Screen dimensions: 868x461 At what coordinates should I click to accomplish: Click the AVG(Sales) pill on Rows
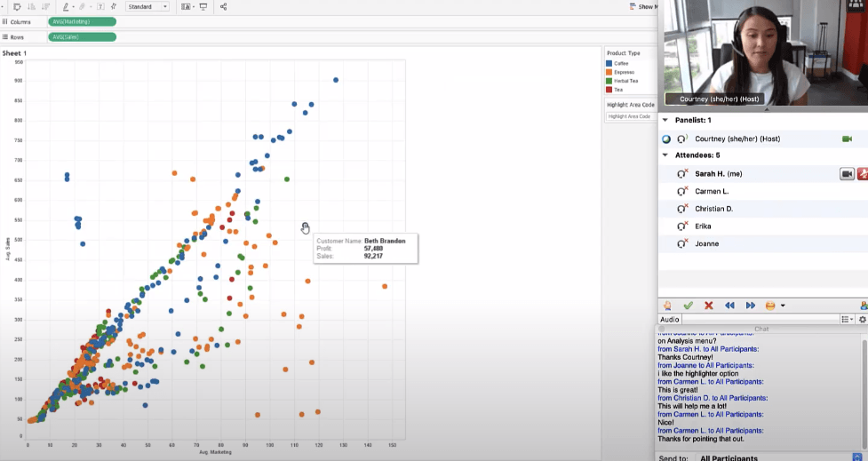click(82, 37)
